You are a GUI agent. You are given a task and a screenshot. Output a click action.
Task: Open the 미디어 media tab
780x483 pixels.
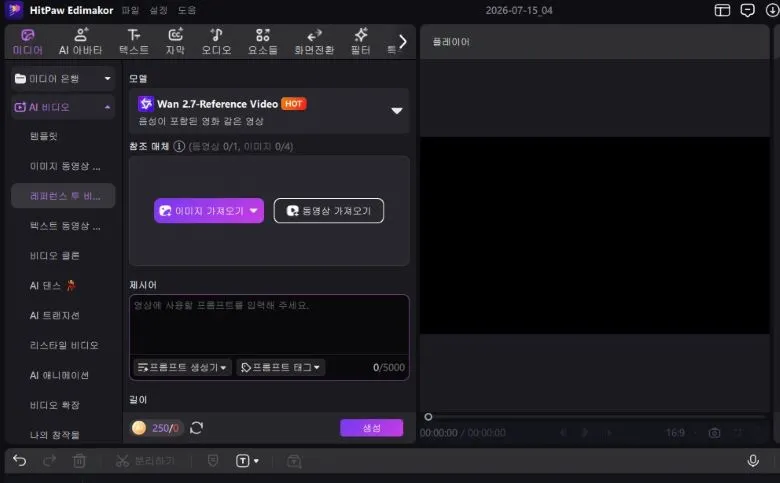coord(28,42)
